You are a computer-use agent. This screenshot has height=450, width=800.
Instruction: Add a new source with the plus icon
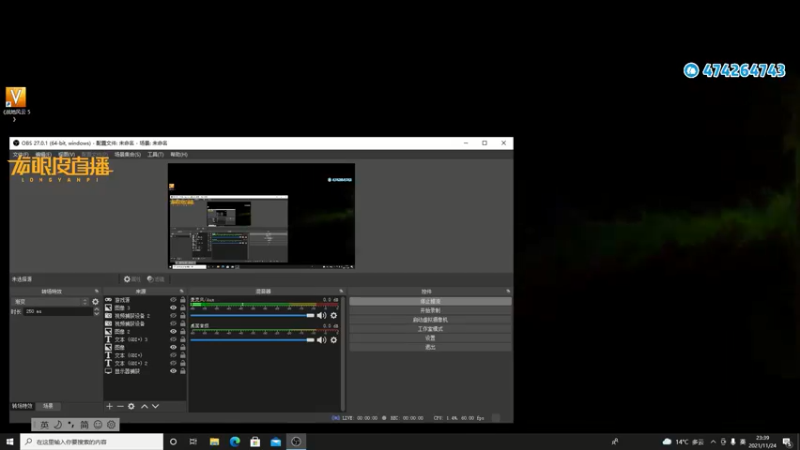point(109,406)
